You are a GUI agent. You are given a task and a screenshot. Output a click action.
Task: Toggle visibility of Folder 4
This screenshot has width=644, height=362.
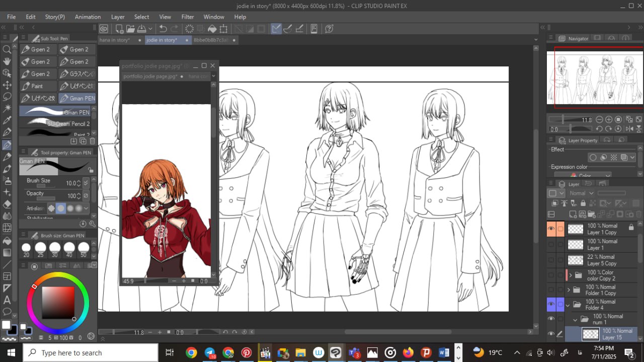point(551,305)
